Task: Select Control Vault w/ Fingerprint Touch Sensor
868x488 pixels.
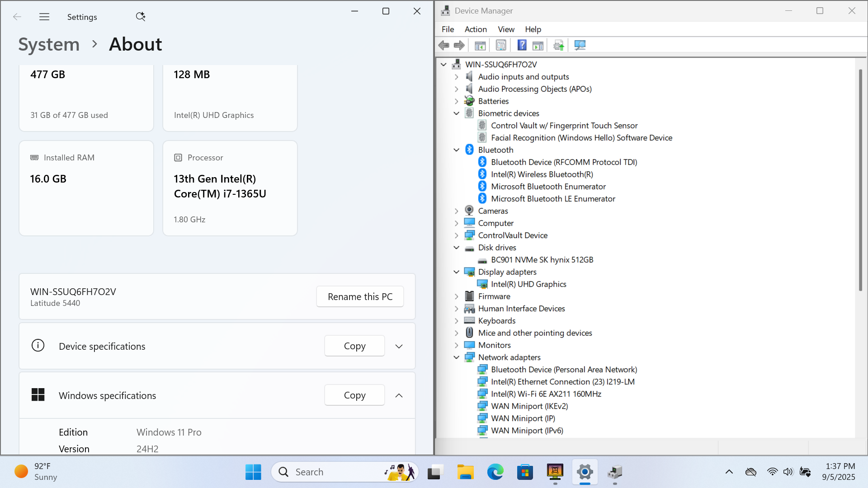Action: pyautogui.click(x=564, y=126)
